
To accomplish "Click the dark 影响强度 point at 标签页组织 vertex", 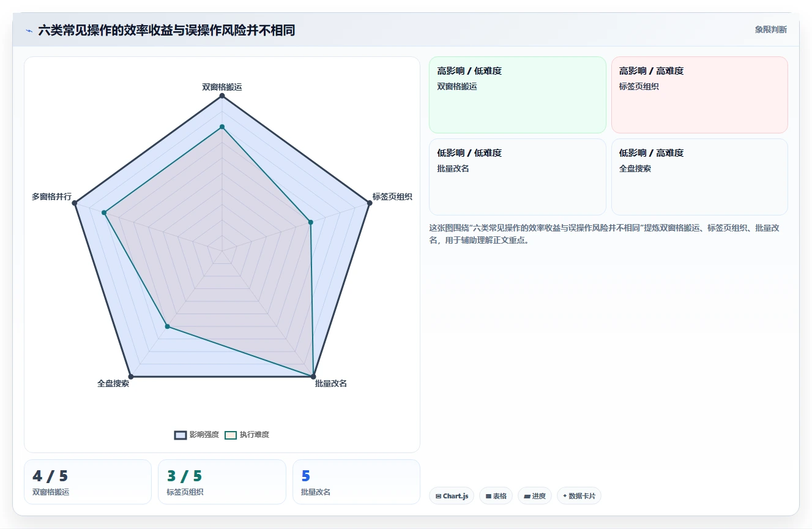I will (370, 203).
